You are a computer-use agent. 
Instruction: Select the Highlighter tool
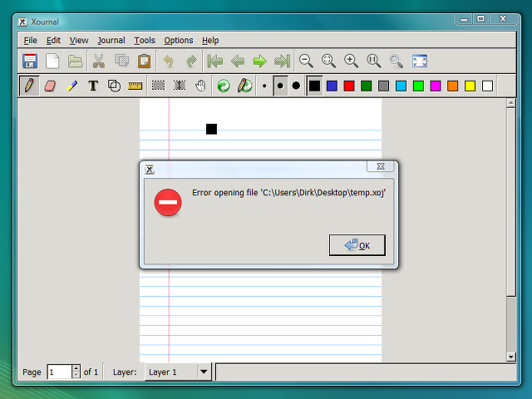tap(72, 86)
